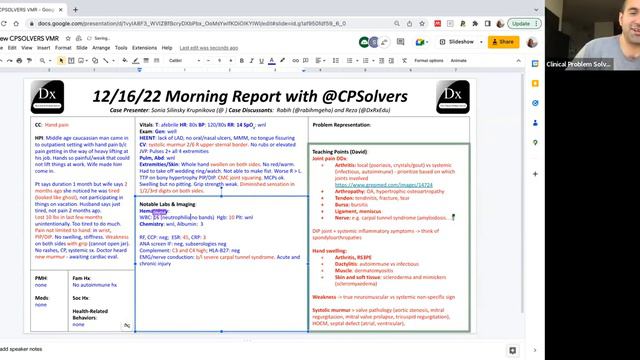The width and height of the screenshot is (640, 360).
Task: Open the Bulleted list options arrow
Action: [x=373, y=61]
